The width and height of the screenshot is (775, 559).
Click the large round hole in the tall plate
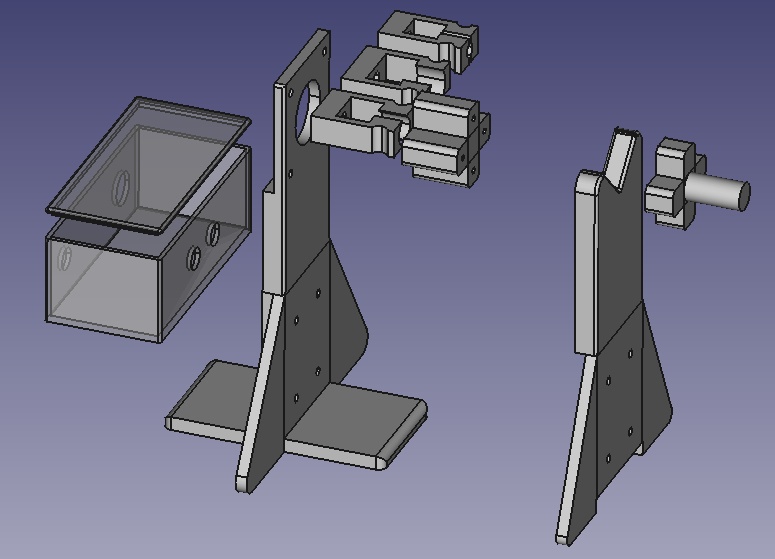(x=307, y=112)
